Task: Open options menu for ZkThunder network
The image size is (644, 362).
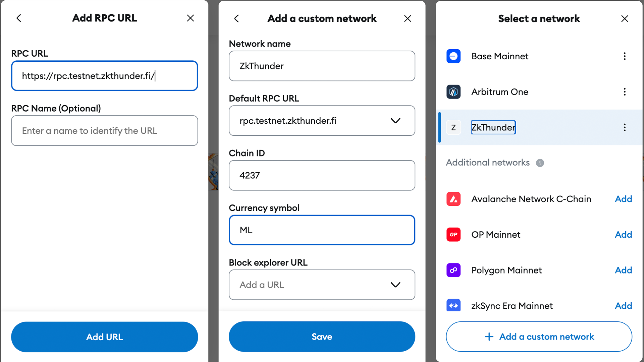Action: (624, 127)
